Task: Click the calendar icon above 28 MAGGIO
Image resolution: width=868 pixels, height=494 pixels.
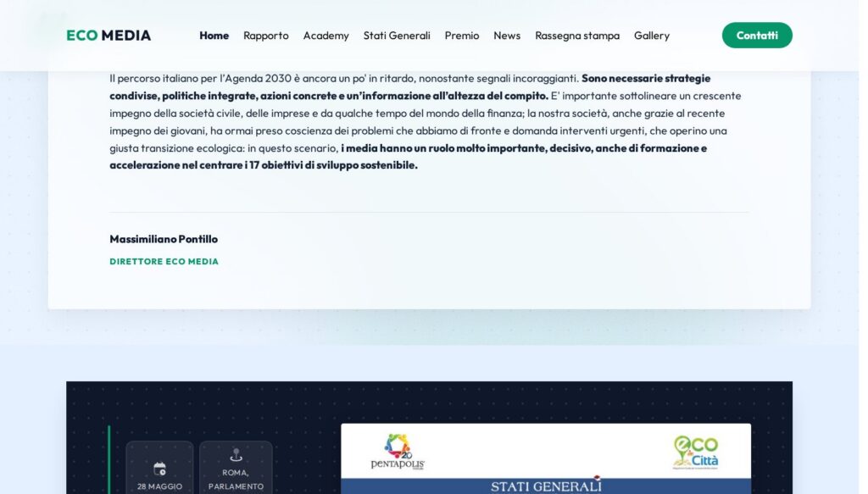Action: click(159, 469)
